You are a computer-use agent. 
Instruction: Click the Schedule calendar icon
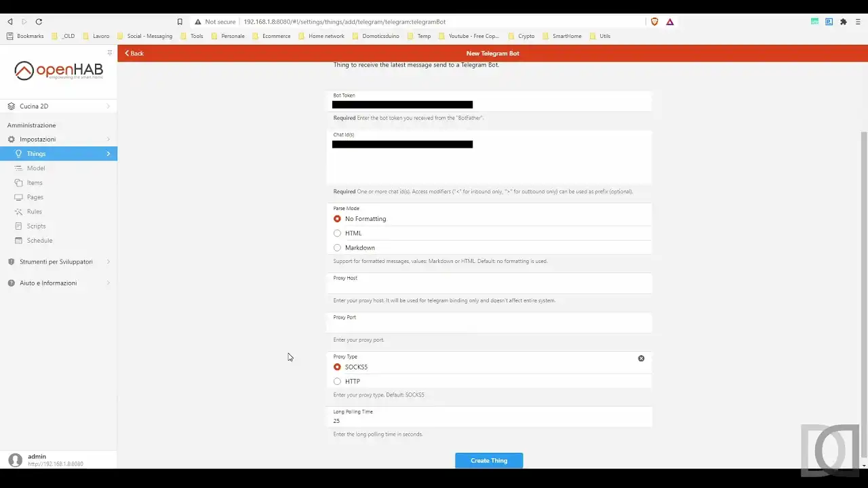point(19,241)
